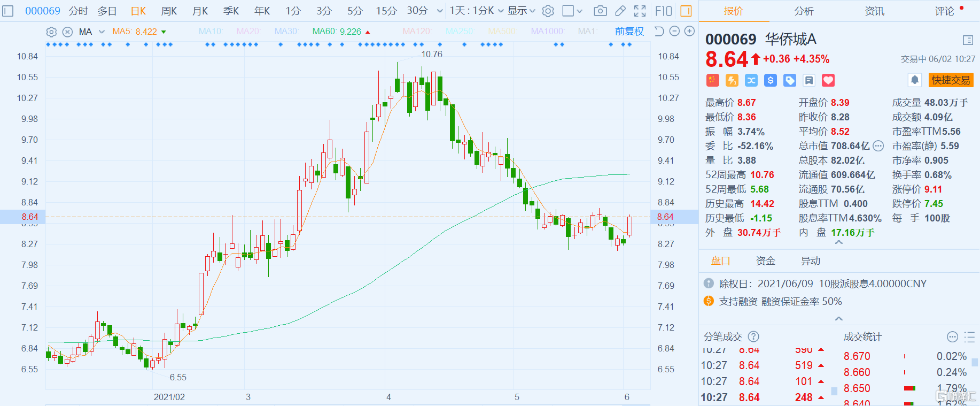Click 快捷交易 quick trade button
Image resolution: width=980 pixels, height=406 pixels.
[x=951, y=80]
